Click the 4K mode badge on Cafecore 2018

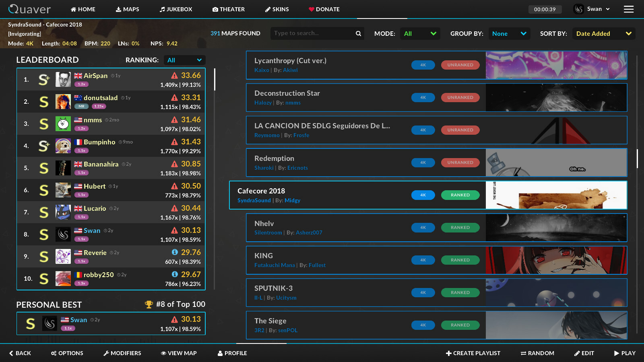click(423, 195)
